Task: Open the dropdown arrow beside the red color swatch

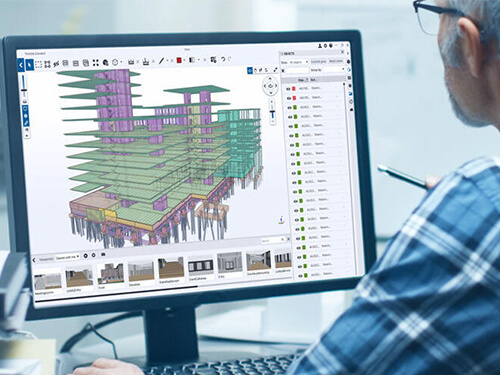Action: pyautogui.click(x=184, y=60)
